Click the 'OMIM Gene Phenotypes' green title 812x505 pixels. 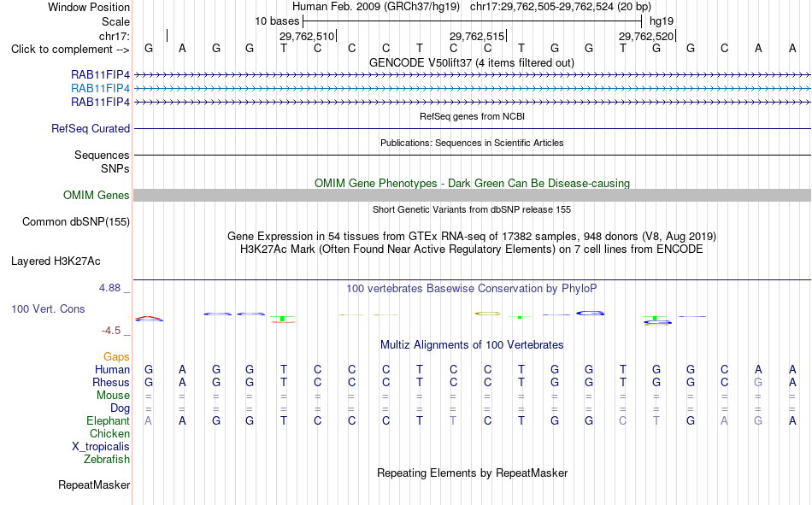(473, 184)
